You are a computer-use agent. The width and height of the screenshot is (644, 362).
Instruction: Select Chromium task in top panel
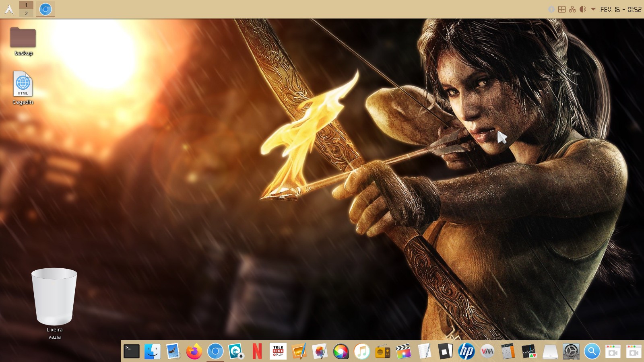pyautogui.click(x=45, y=9)
